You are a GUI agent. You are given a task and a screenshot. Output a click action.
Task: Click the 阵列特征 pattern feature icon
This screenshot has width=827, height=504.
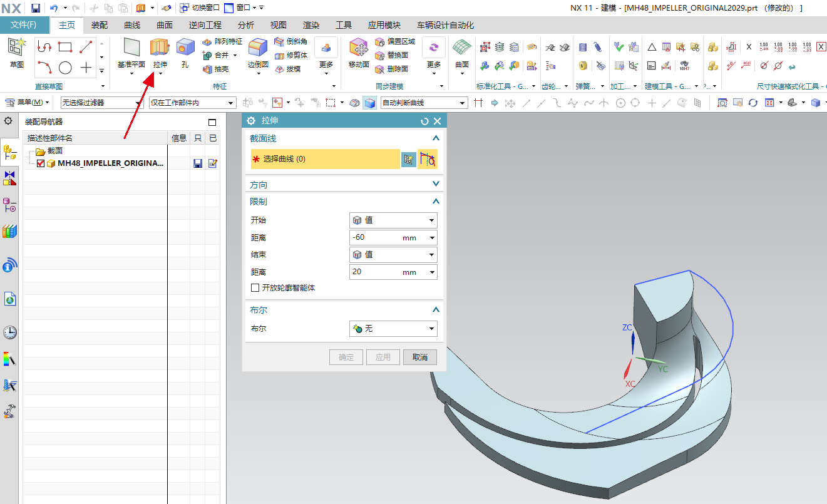[x=208, y=41]
